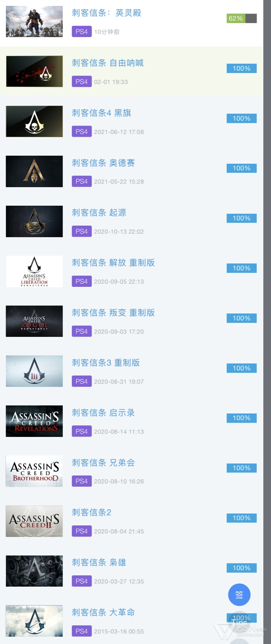Viewport: 271px width, 644px height.
Task: Open the 刺客信条4 黑旗 skull logo thumbnail
Action: coord(34,121)
